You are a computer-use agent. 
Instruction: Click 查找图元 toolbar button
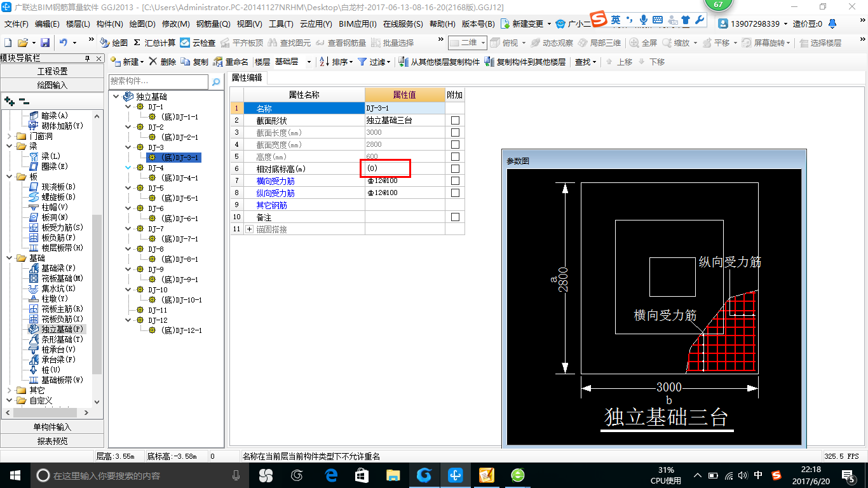pos(290,43)
